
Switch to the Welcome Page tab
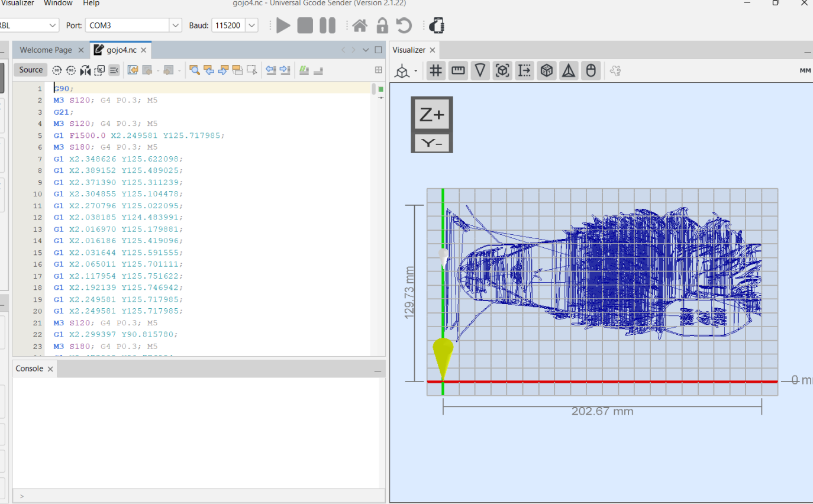click(46, 50)
